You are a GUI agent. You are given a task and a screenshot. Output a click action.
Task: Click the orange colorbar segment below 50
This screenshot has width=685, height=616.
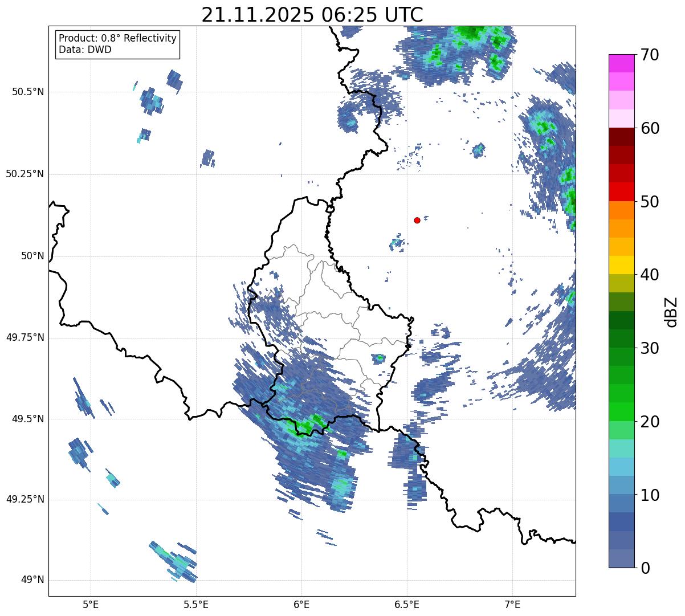coord(622,210)
